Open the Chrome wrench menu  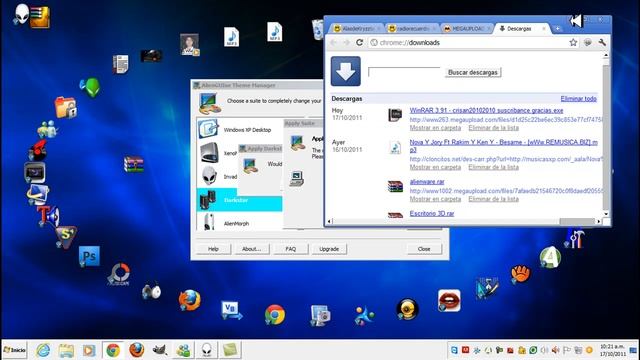pos(602,42)
